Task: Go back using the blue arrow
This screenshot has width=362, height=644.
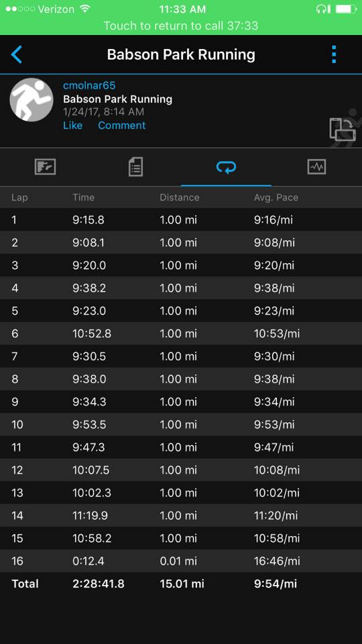Action: click(x=16, y=54)
